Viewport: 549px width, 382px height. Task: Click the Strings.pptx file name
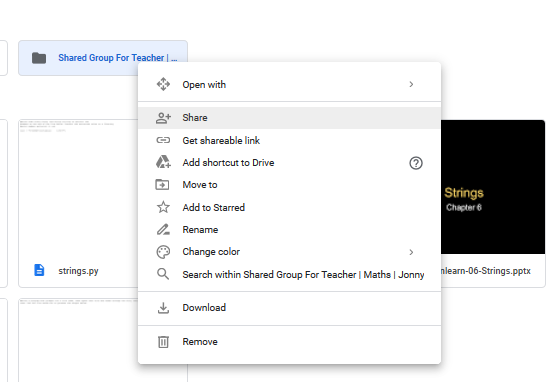(486, 271)
